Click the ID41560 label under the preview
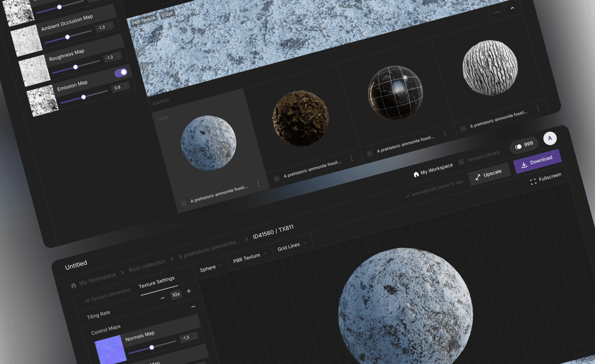The image size is (595, 364). click(161, 101)
